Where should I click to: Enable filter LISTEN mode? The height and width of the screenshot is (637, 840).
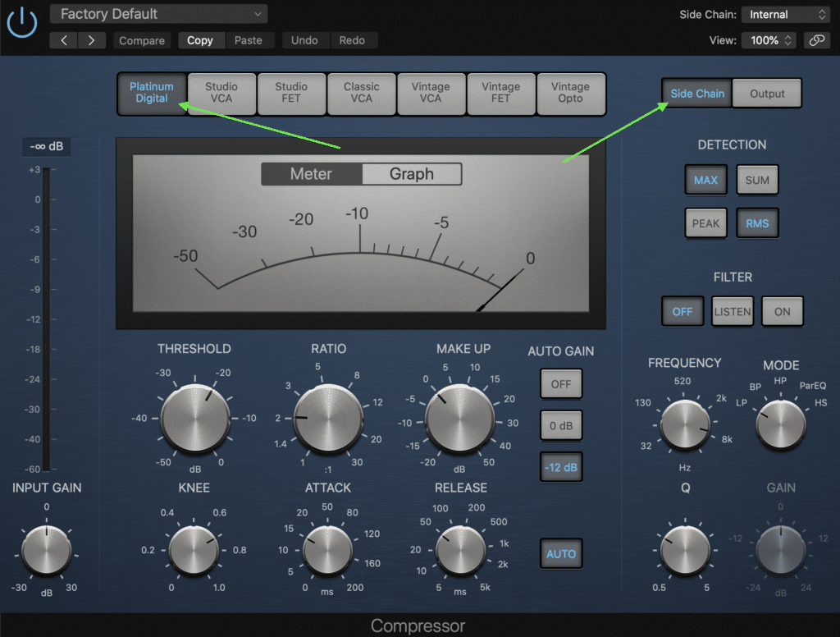tap(733, 312)
